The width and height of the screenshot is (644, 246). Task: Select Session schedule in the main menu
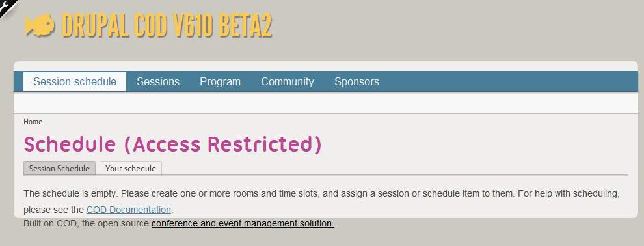point(75,82)
